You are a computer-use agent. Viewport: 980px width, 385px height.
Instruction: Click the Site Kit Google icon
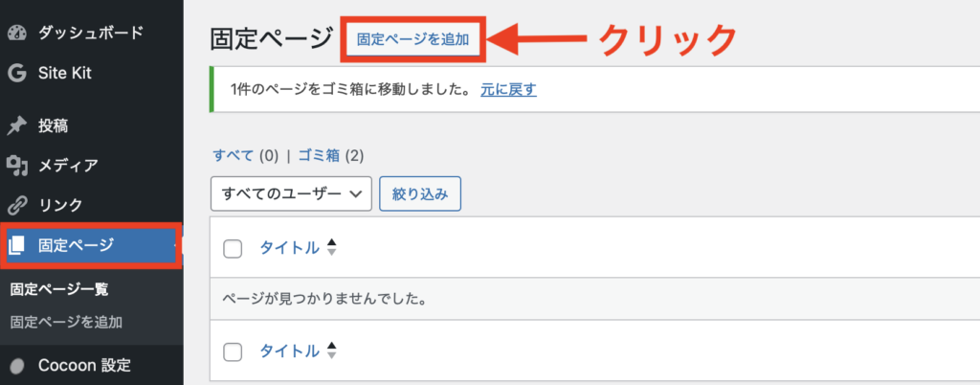tap(16, 73)
